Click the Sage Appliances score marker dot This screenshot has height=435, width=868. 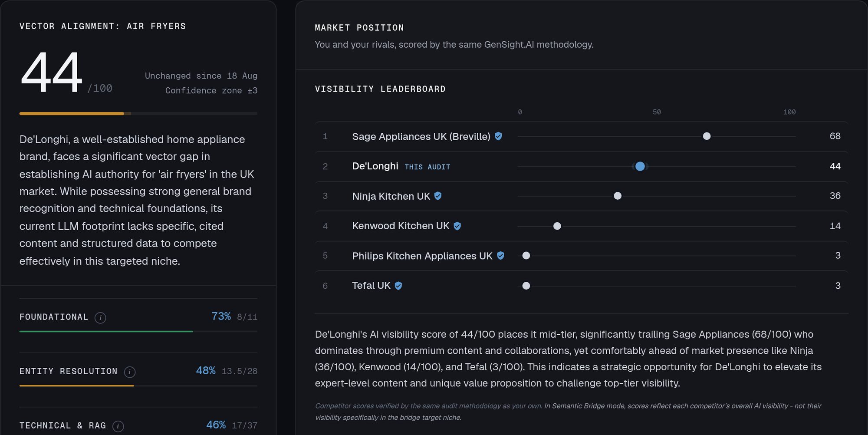pyautogui.click(x=707, y=136)
